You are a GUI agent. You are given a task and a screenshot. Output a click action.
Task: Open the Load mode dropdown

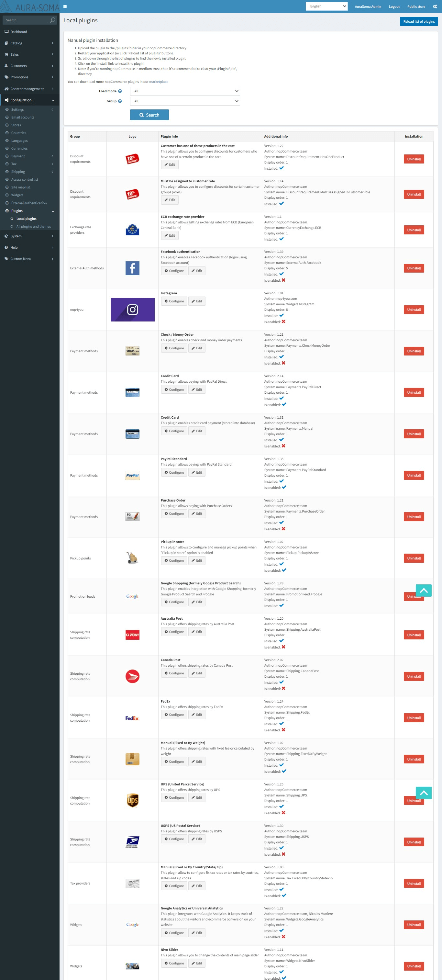(185, 91)
